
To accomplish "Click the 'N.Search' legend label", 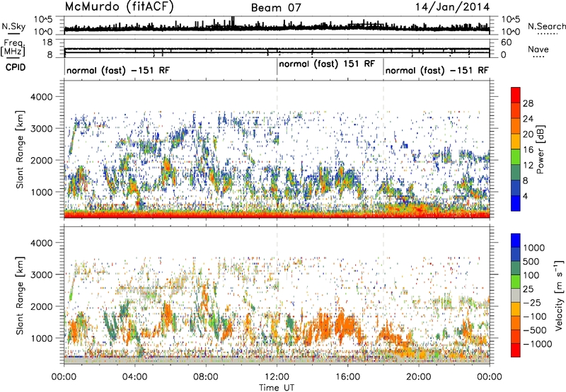I will [546, 26].
